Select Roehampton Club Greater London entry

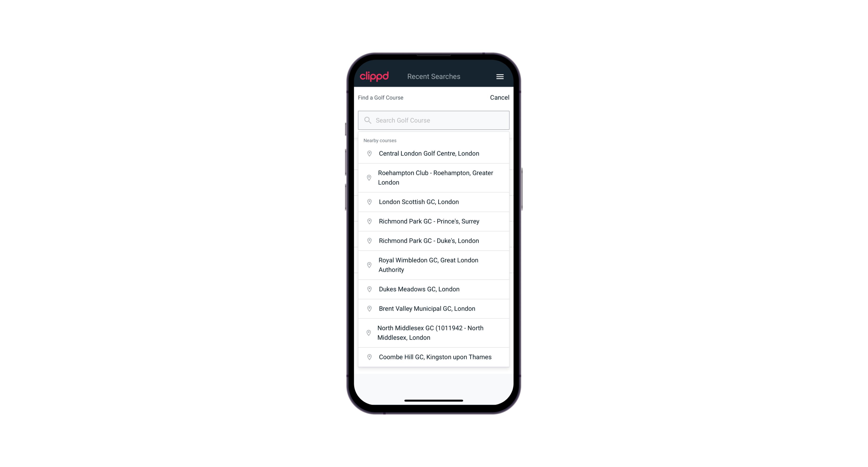434,177
